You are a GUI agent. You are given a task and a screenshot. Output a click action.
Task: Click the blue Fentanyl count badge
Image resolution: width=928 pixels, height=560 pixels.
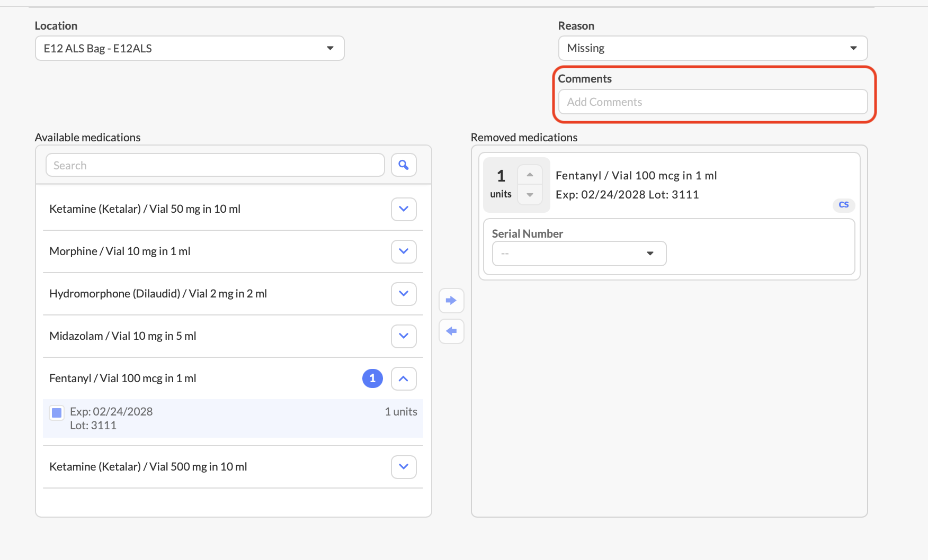[372, 378]
